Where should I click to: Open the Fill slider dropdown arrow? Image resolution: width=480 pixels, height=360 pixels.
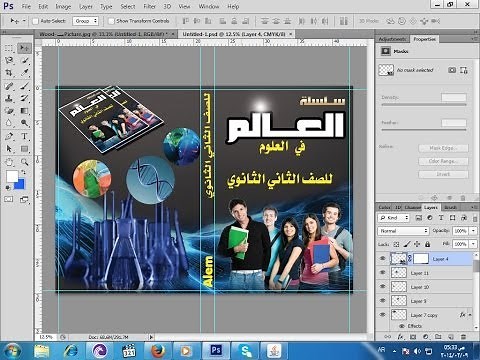pos(473,244)
